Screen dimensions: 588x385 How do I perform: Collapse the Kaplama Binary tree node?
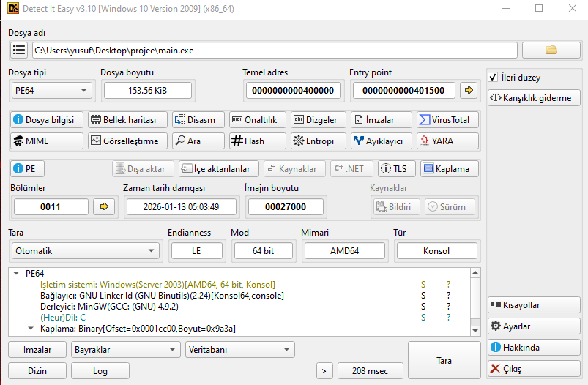[31, 329]
